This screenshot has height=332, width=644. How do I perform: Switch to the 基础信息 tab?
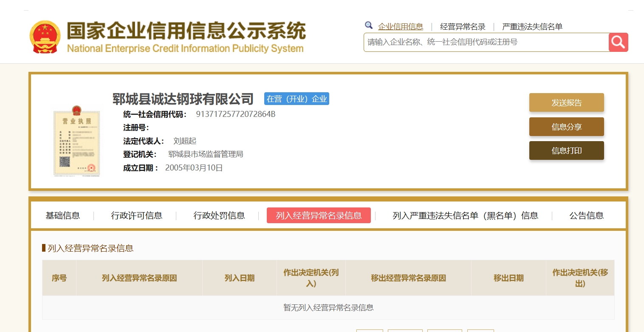click(x=63, y=216)
